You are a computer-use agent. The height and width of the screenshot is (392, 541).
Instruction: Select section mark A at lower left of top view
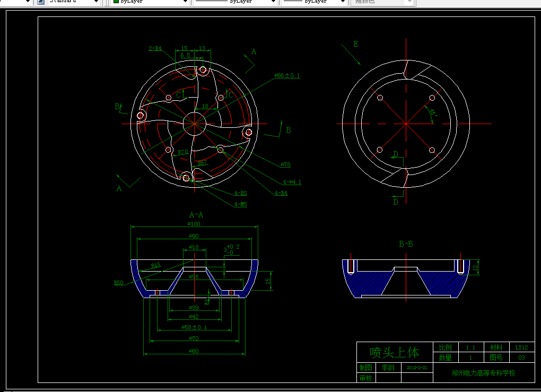tap(119, 188)
